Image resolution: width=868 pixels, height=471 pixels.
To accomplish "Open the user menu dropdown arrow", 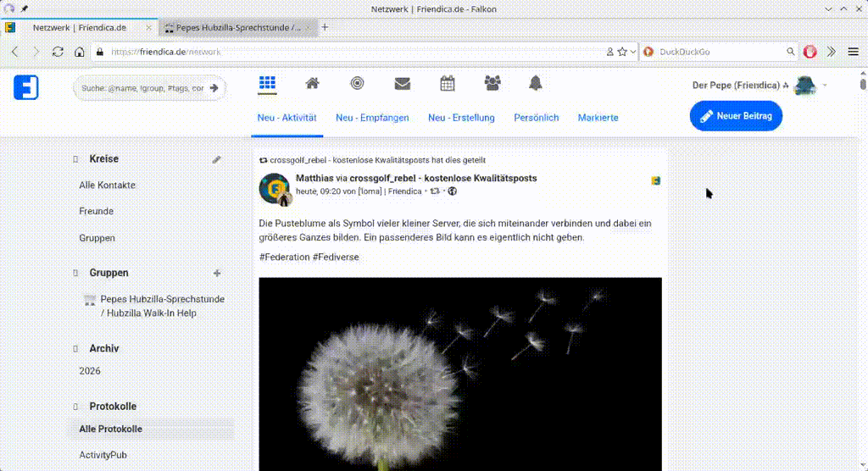I will click(825, 86).
